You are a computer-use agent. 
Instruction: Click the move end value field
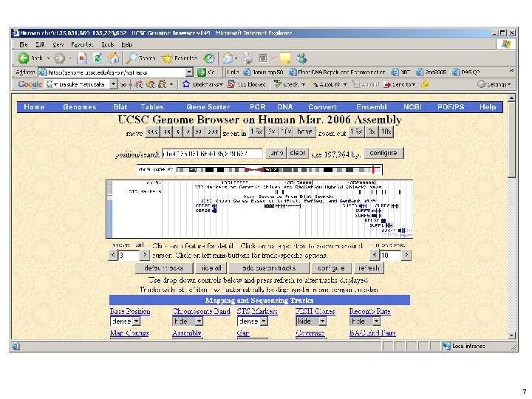pos(390,255)
